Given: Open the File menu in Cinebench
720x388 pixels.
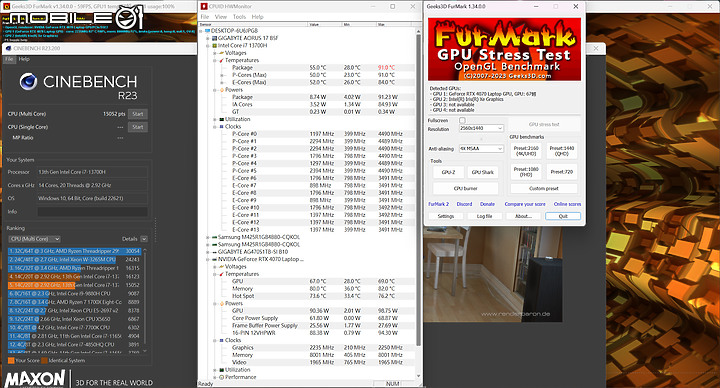Looking at the screenshot, I should [9, 59].
